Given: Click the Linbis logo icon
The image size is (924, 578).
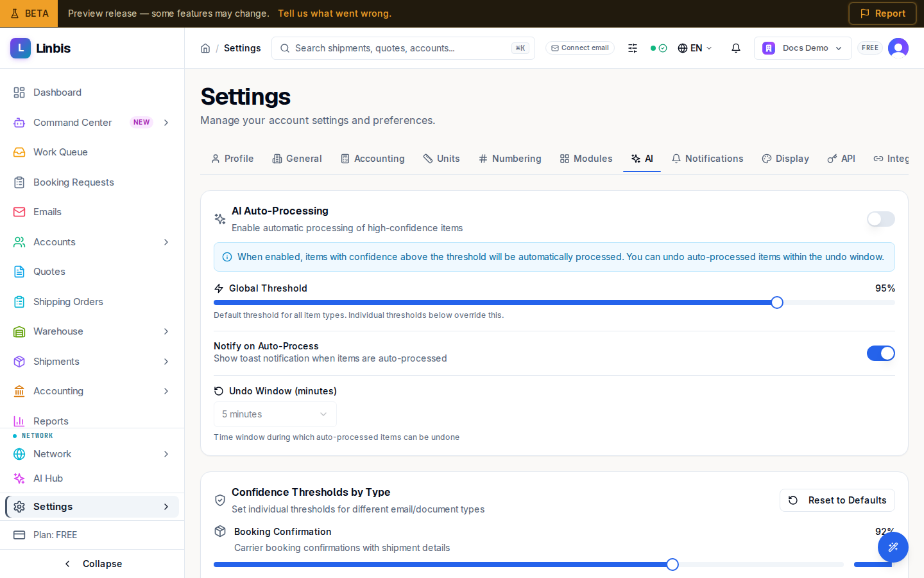Looking at the screenshot, I should click(x=21, y=48).
